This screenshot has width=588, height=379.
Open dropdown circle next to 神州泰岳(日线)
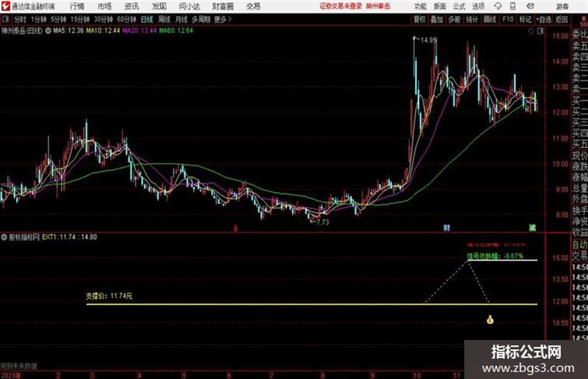click(48, 30)
